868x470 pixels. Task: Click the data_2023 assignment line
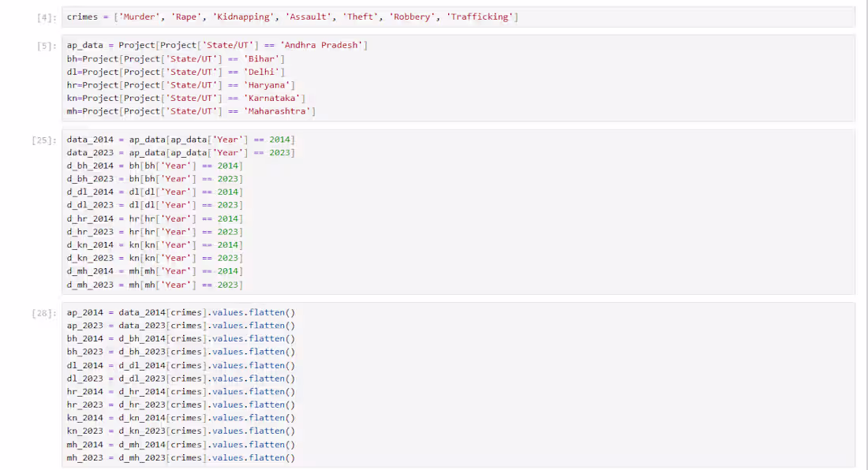tap(181, 153)
